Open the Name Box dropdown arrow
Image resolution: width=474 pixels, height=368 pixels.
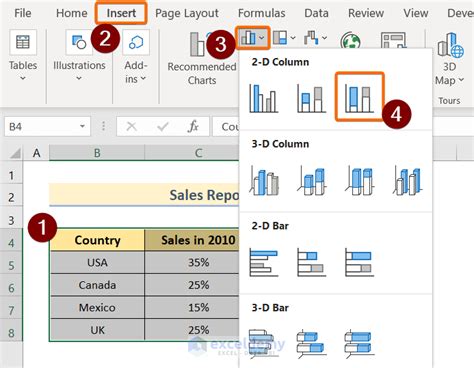click(82, 127)
